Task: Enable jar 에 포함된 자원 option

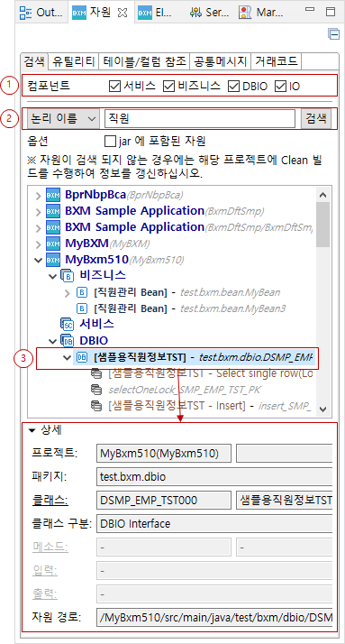Action: tap(110, 142)
